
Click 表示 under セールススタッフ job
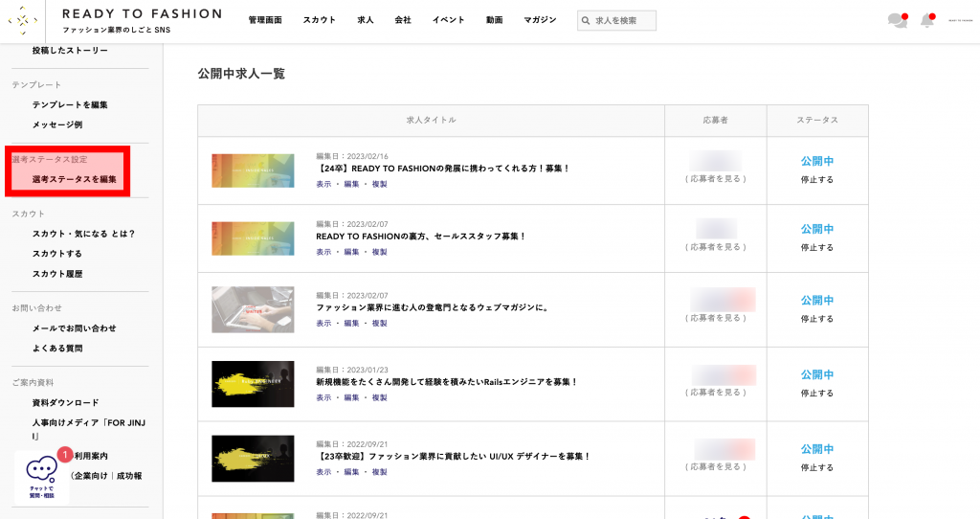tap(323, 252)
